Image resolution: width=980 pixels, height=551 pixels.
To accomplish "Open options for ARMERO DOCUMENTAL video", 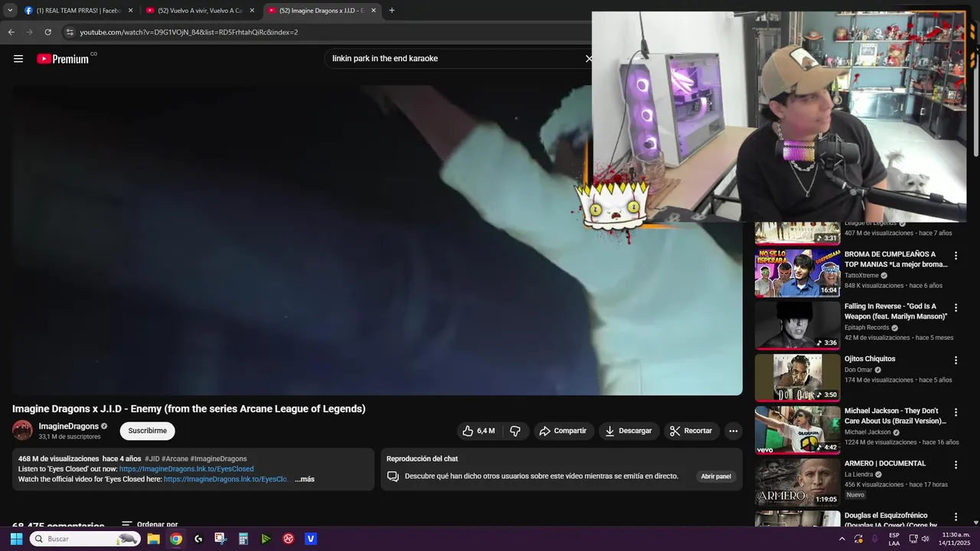I will pos(955,465).
